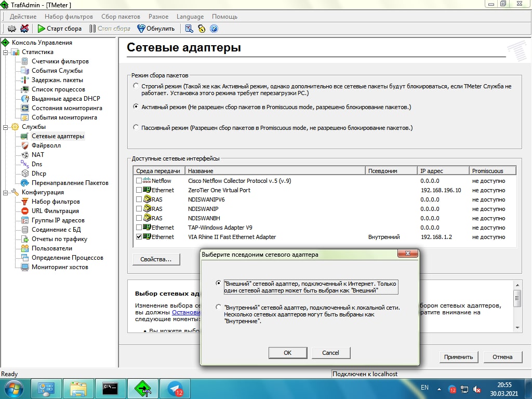
Task: Open the Telegram taskbar icon
Action: click(175, 389)
